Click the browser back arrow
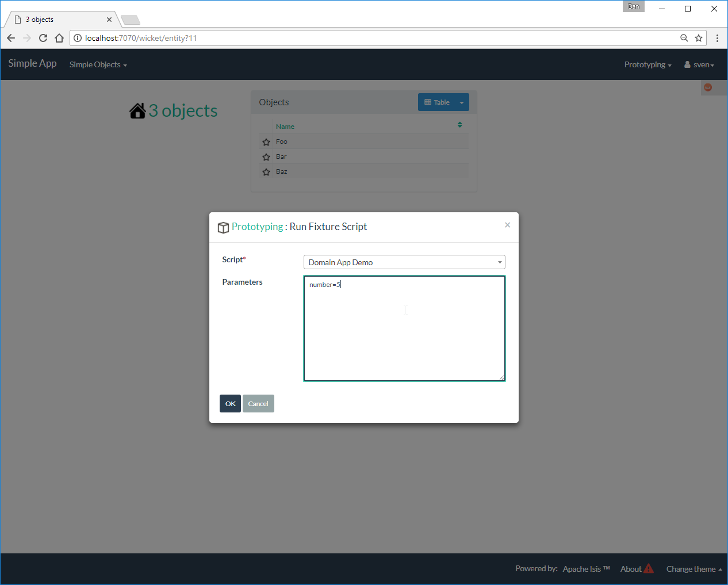This screenshot has width=728, height=585. point(11,38)
